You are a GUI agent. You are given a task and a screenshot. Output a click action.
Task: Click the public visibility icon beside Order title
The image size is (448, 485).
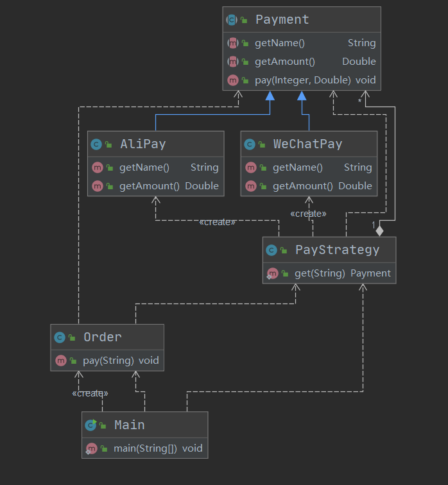[72, 337]
